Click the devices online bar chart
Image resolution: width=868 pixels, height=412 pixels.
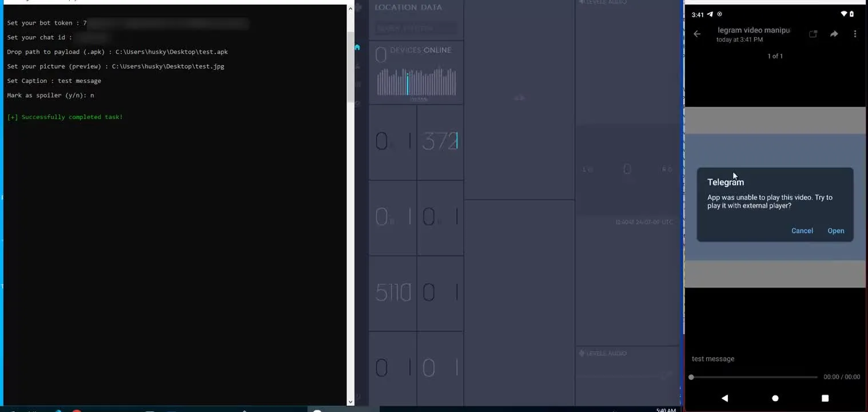coord(416,82)
